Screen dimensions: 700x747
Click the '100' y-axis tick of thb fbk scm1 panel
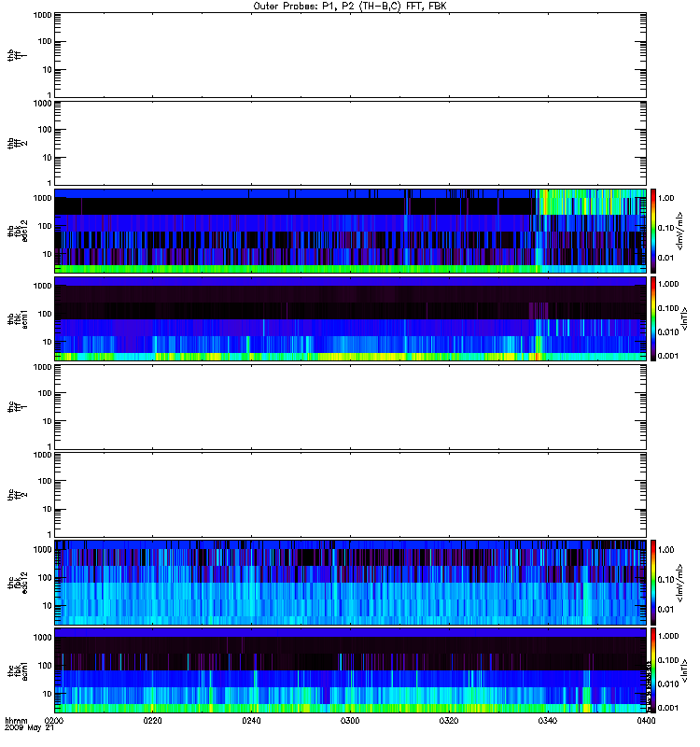click(x=45, y=314)
